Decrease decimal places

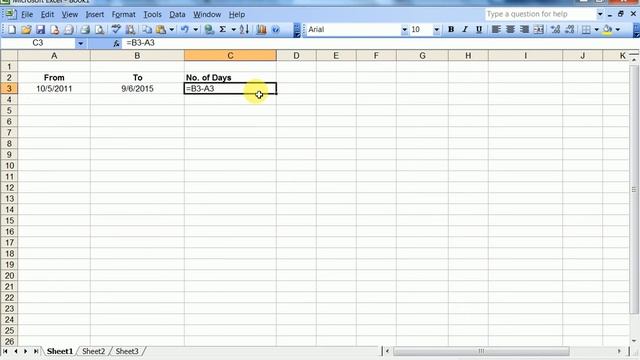point(570,29)
